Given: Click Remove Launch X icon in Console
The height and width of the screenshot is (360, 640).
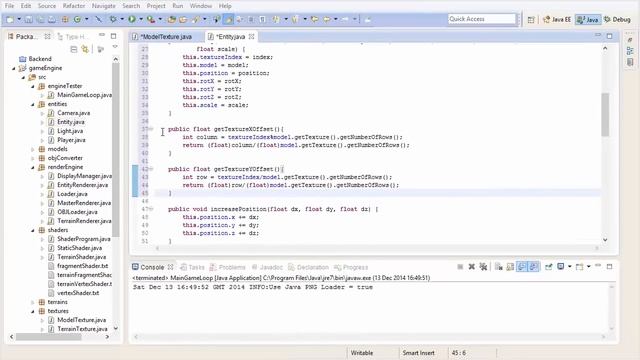Looking at the screenshot, I should click(471, 267).
